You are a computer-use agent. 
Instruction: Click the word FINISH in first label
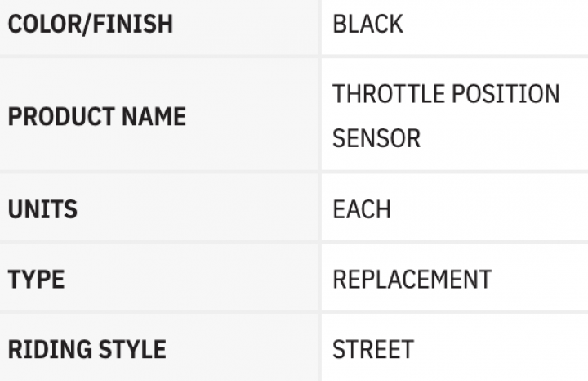(x=133, y=25)
